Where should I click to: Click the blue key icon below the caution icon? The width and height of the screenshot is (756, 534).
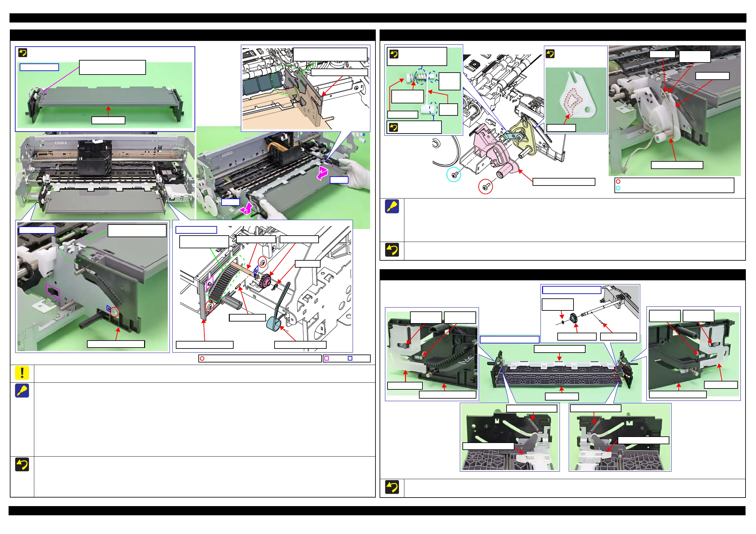point(22,391)
